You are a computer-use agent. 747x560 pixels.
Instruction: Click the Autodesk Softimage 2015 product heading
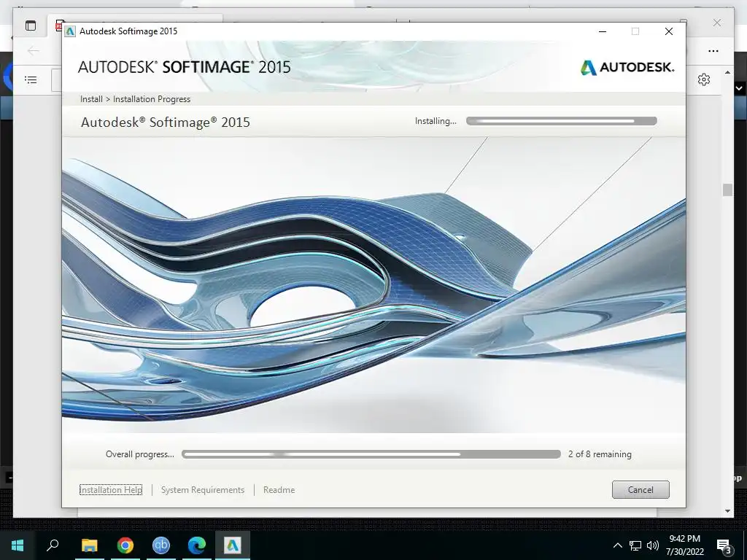pos(166,122)
